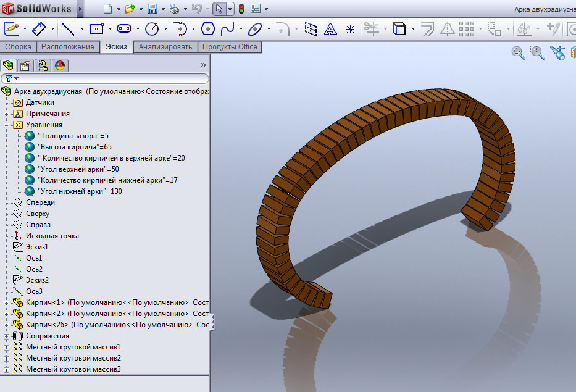Collapse the Уравнения folder
This screenshot has width=576, height=392.
(x=7, y=125)
